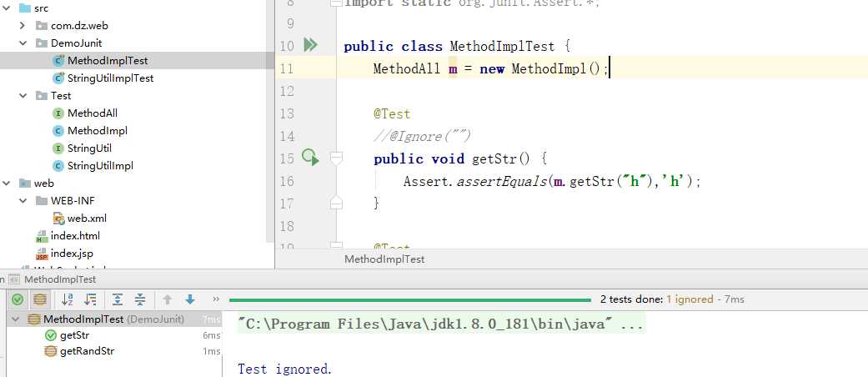Open StringUtilImplTest class file
868x377 pixels.
110,78
